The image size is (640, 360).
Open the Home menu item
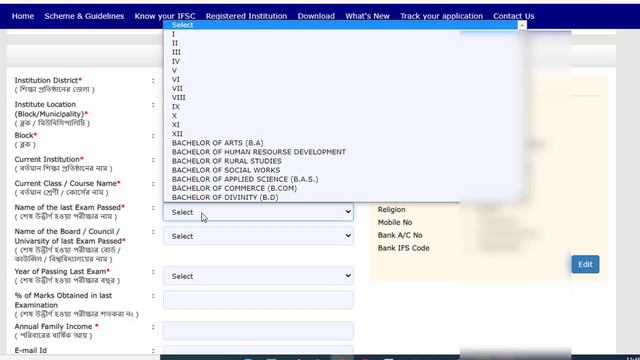click(x=23, y=16)
